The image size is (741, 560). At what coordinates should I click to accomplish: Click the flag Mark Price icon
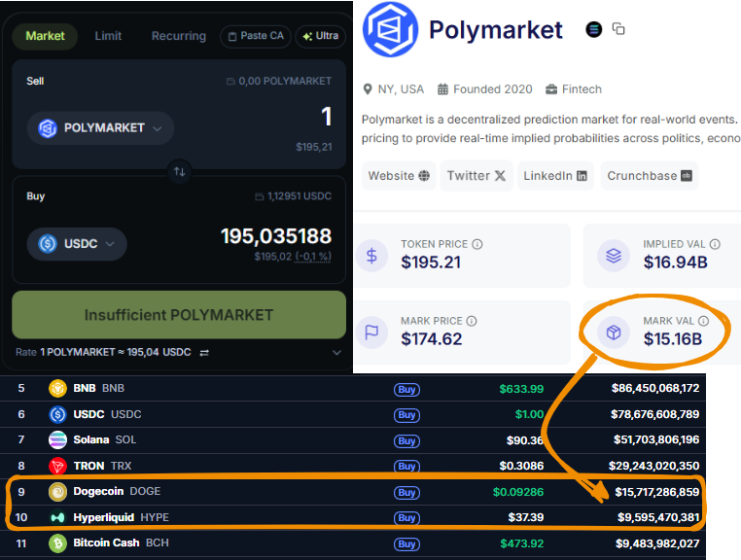[x=371, y=332]
